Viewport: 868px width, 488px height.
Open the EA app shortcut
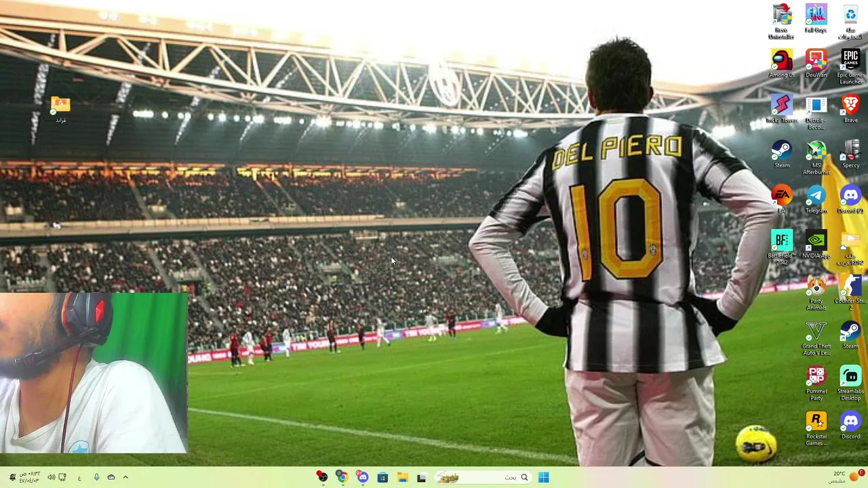(782, 199)
